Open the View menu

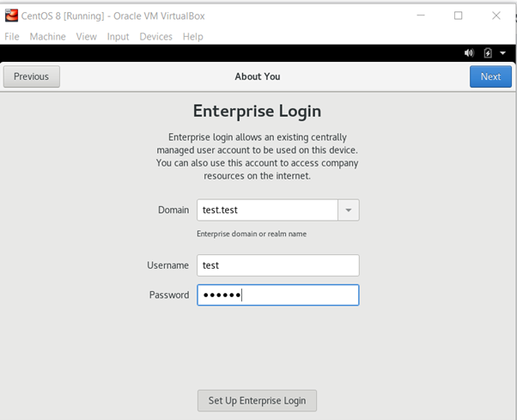(x=86, y=37)
